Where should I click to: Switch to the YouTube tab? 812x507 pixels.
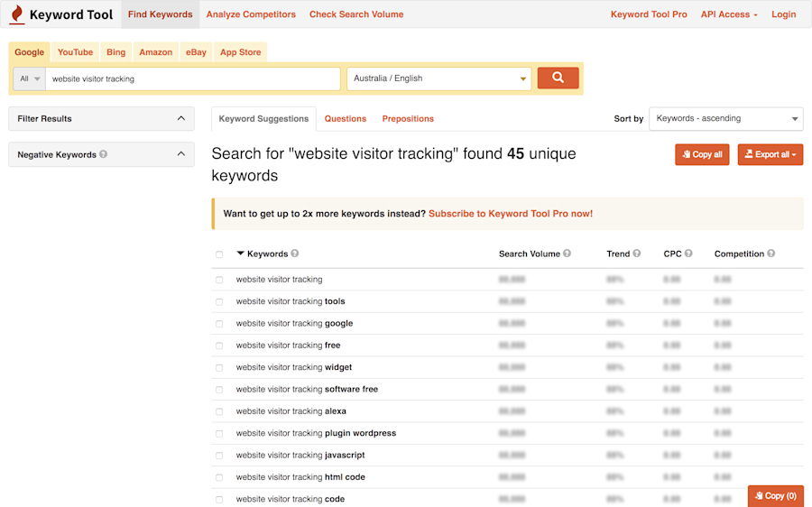point(75,52)
